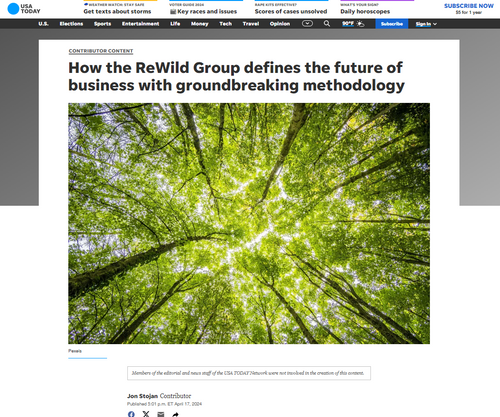
Task: Share article on Facebook
Action: click(131, 414)
